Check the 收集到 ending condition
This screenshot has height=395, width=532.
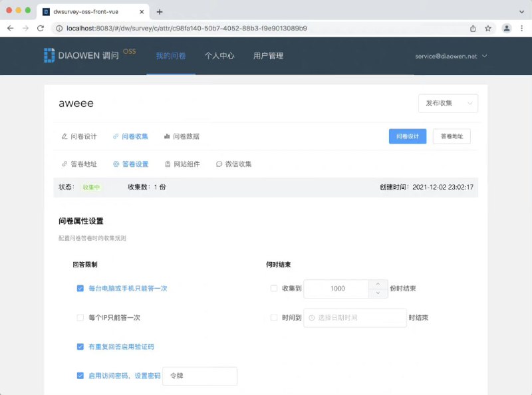[x=273, y=289]
